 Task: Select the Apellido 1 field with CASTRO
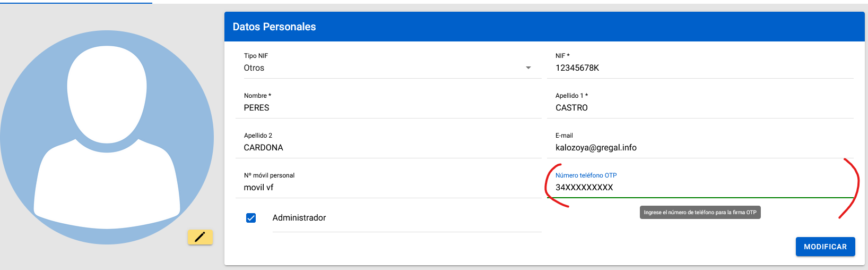click(700, 108)
